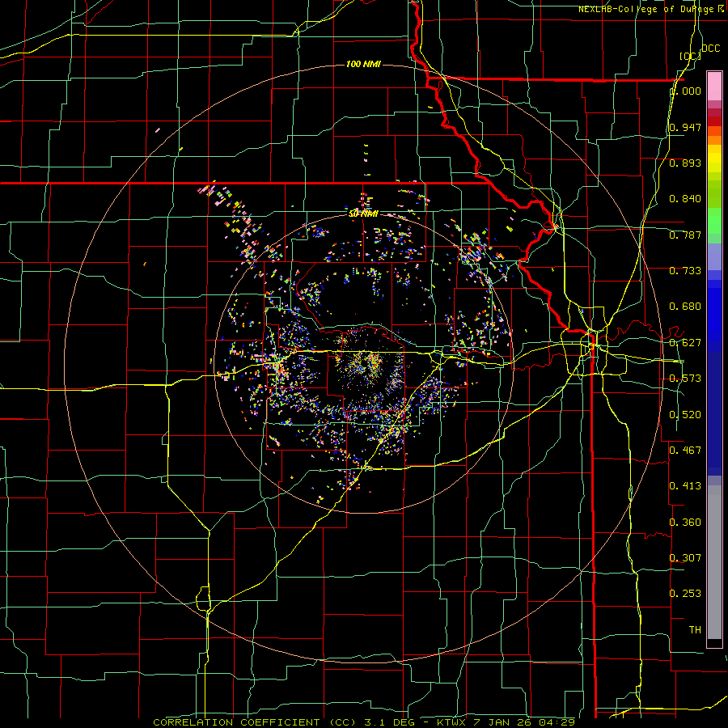728x728 pixels.
Task: Click the bright blue segment near 0.680
Action: (714, 315)
